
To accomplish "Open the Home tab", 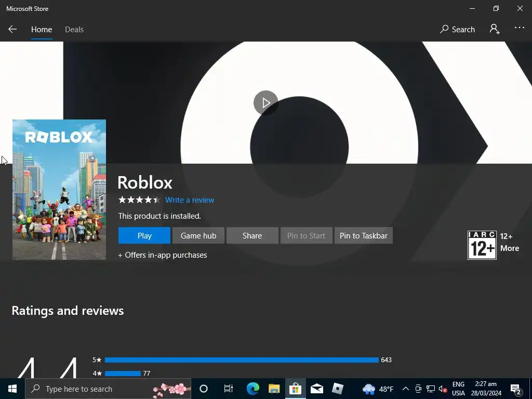I will tap(42, 30).
